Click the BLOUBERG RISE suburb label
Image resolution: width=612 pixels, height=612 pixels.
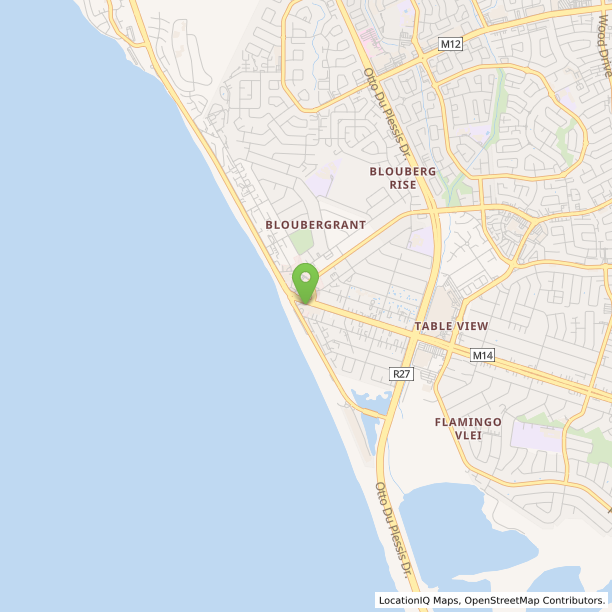click(x=403, y=178)
